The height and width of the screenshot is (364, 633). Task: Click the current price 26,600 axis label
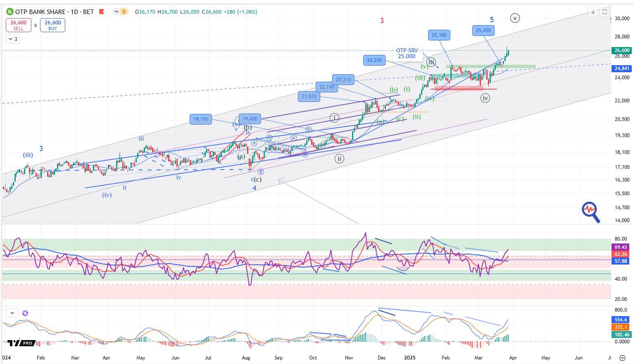pyautogui.click(x=621, y=50)
